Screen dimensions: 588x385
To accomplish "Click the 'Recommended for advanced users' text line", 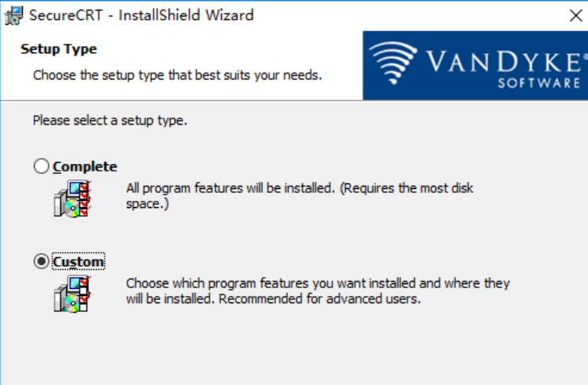I will coord(320,298).
